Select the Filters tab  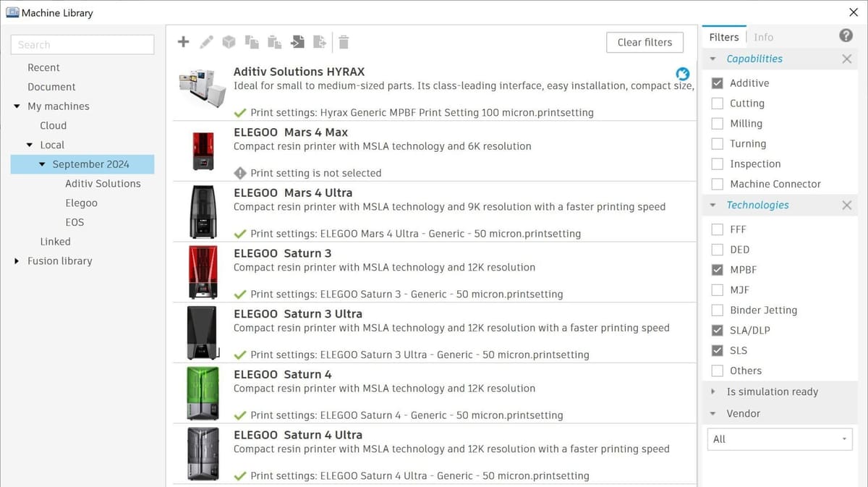tap(723, 36)
